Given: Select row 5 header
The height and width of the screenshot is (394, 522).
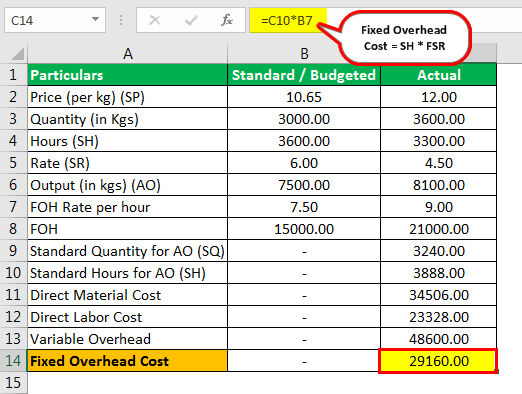Looking at the screenshot, I should (x=13, y=163).
